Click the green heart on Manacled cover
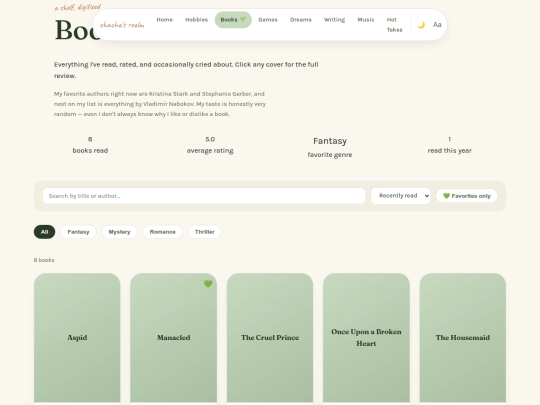 click(208, 284)
